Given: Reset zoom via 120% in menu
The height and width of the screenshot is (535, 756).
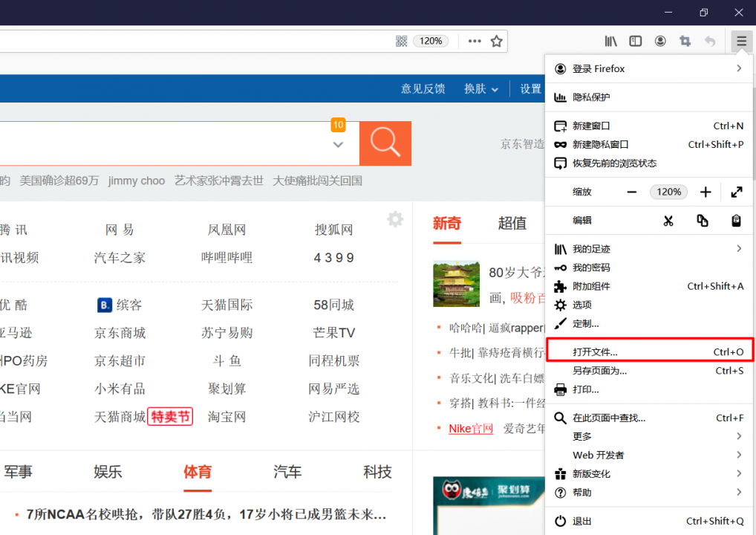Looking at the screenshot, I should click(x=668, y=192).
